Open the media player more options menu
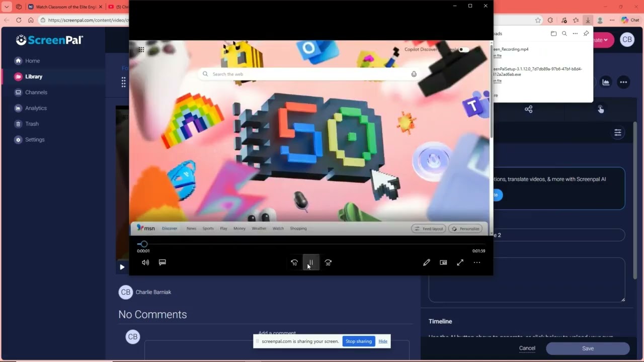Screen dimensions: 644x362 tap(477, 262)
